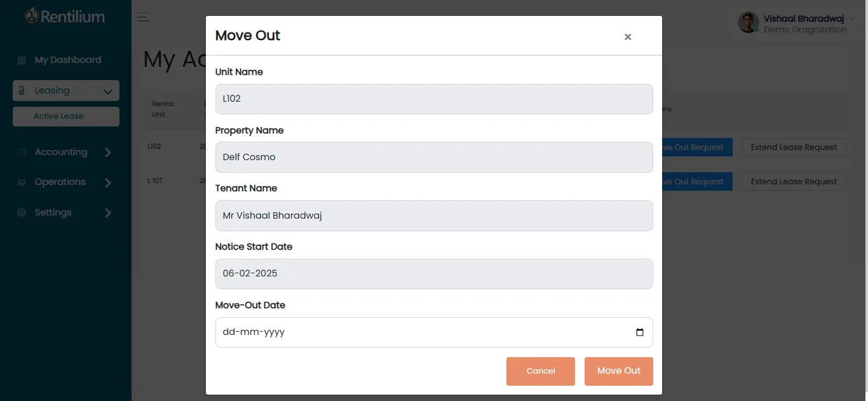The image size is (868, 401).
Task: Confirm with the Move Out button
Action: (x=618, y=371)
